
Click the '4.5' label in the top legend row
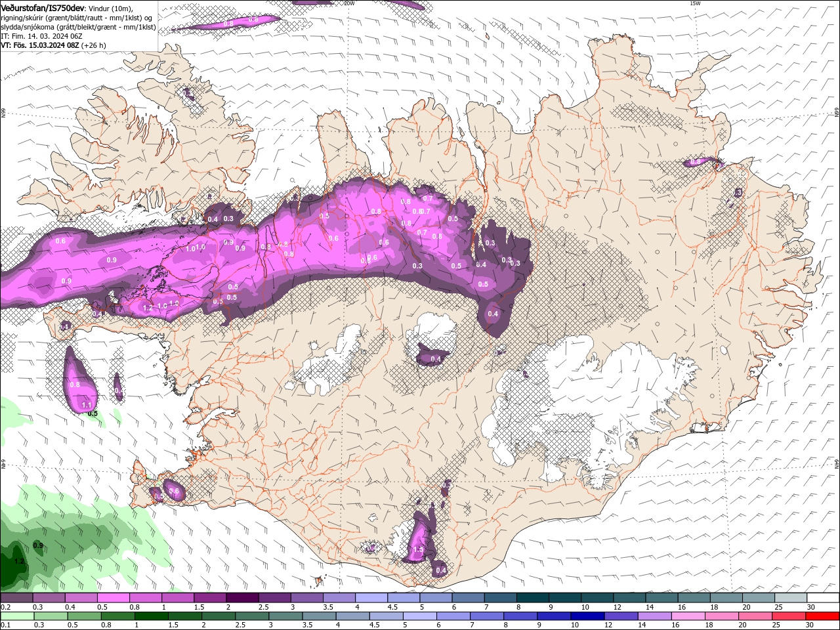[392, 607]
